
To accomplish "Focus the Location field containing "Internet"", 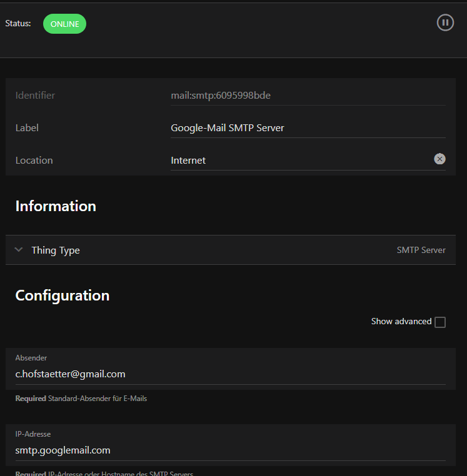I will [300, 161].
